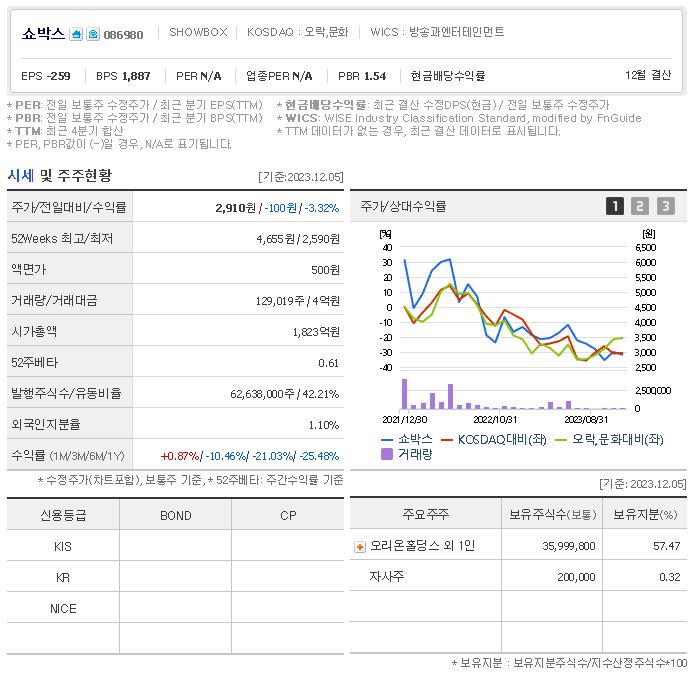Click the BOND column header
This screenshot has width=691, height=675.
[x=175, y=516]
